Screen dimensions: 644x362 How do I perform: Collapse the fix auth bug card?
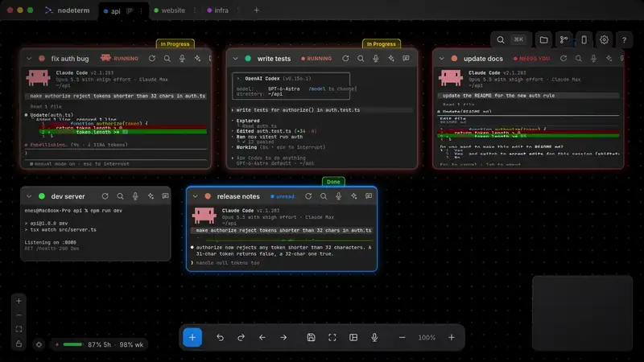[29, 59]
